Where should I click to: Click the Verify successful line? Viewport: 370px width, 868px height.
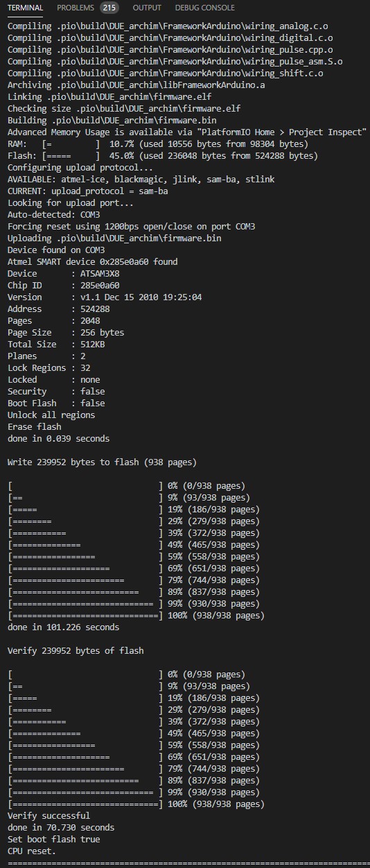pos(49,816)
